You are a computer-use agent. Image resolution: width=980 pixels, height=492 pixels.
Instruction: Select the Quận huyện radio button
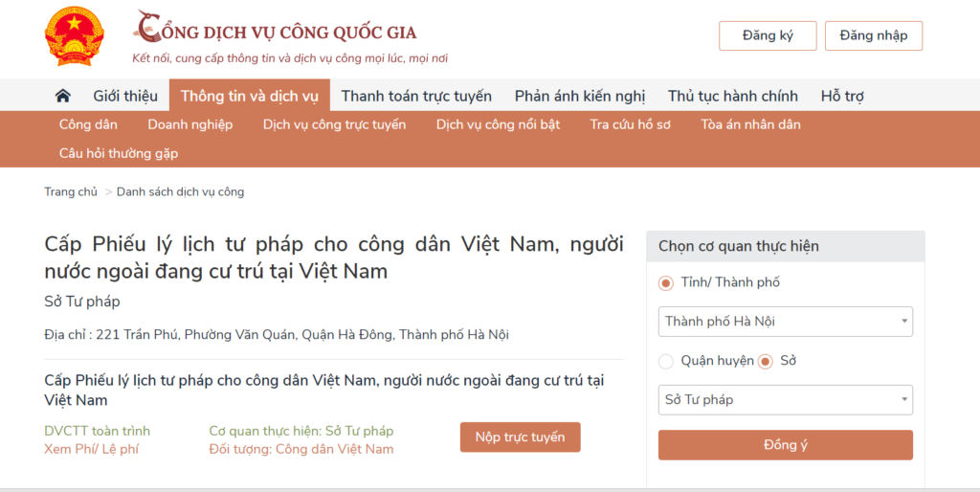click(666, 361)
